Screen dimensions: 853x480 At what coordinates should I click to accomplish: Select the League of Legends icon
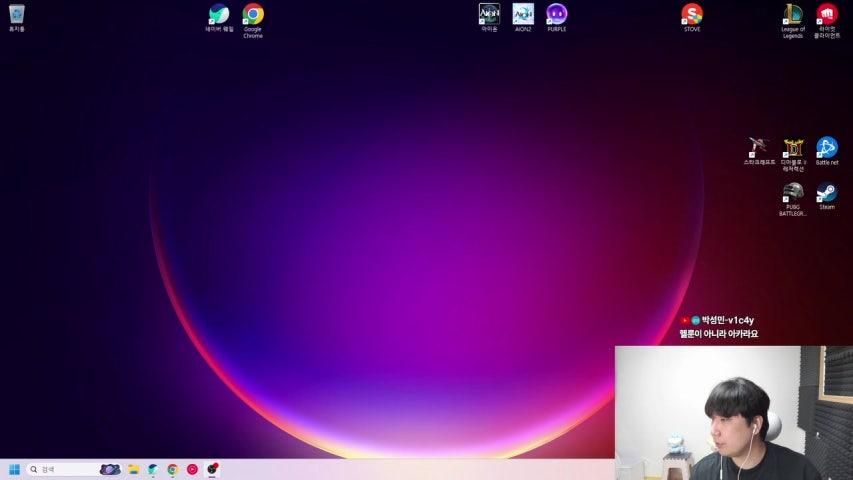[x=793, y=14]
